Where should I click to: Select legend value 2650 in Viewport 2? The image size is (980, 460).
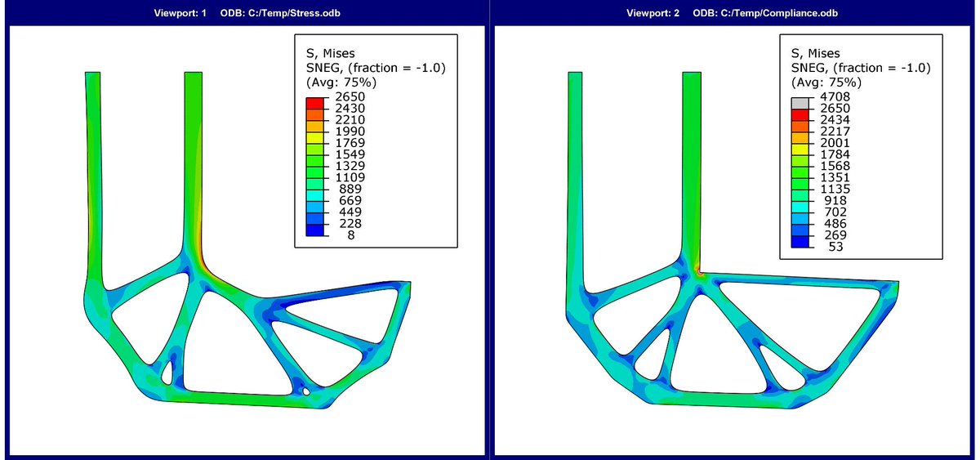[835, 108]
